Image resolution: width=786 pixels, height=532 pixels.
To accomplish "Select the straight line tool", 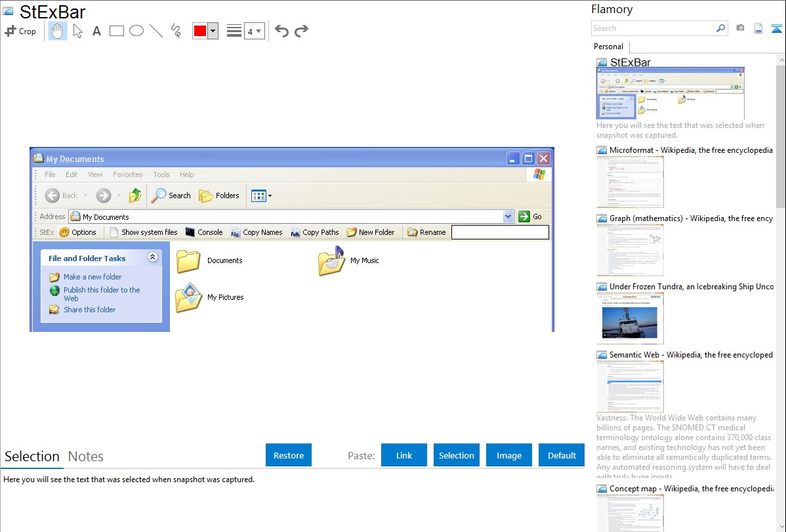I will tap(156, 31).
